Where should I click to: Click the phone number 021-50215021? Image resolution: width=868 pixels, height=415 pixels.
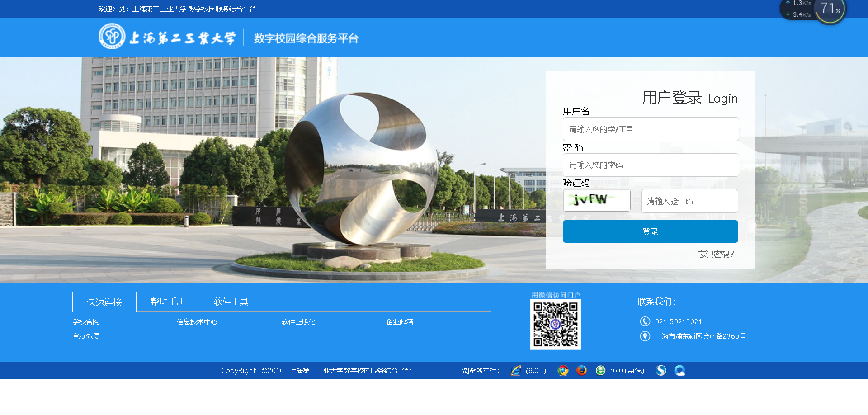678,321
